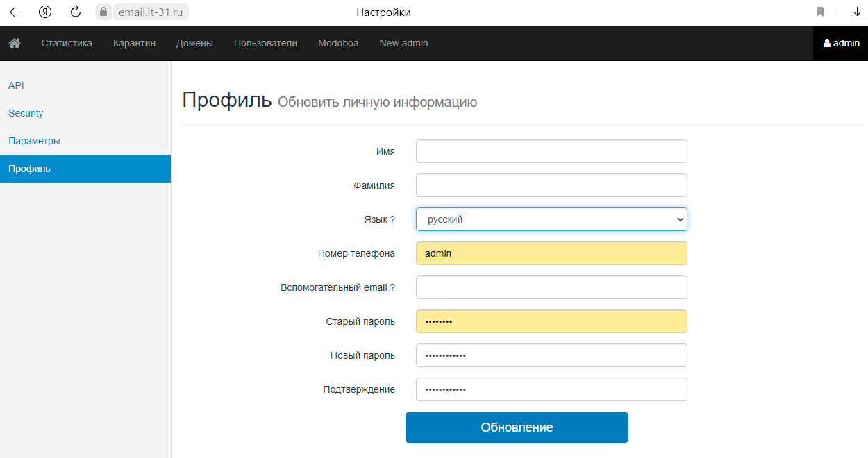Click the padlock icon in address bar
This screenshot has height=458, width=868.
pyautogui.click(x=103, y=12)
